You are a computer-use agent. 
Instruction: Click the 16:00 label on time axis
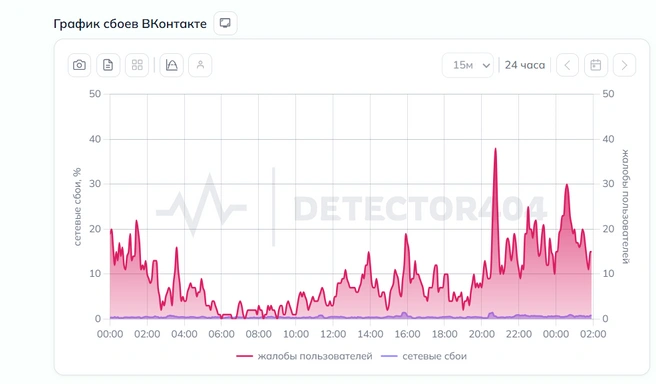(407, 334)
